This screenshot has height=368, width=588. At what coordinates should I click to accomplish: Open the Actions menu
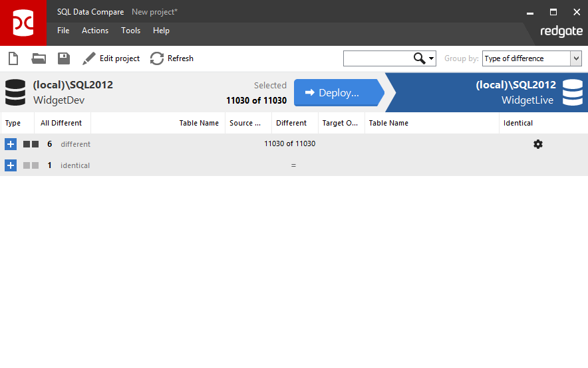(x=95, y=31)
